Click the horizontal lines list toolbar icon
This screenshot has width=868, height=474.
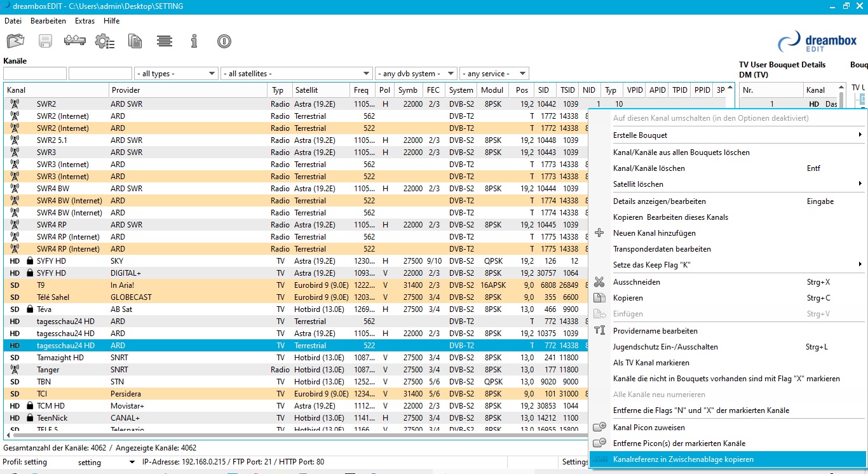(x=165, y=41)
